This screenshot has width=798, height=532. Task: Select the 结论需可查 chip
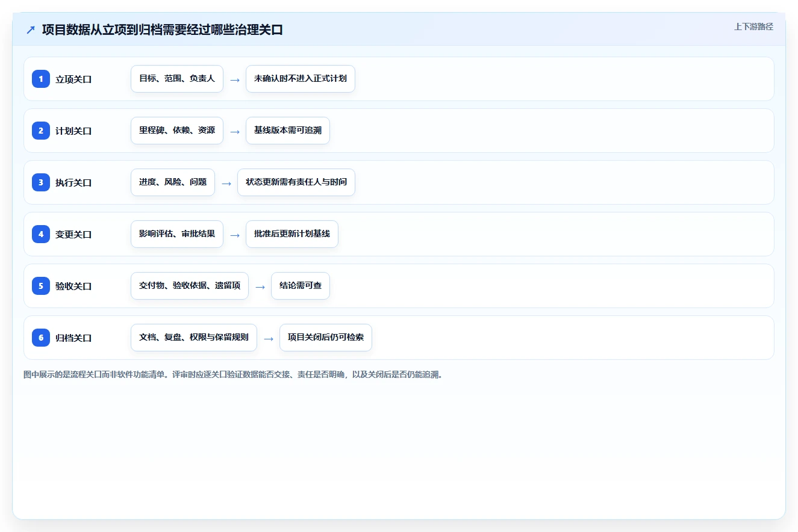pyautogui.click(x=301, y=286)
